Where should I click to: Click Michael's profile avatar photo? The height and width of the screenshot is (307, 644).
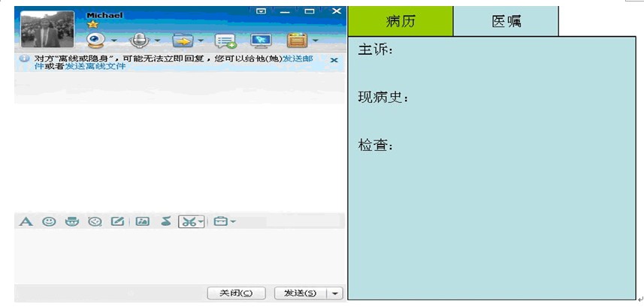tap(47, 29)
